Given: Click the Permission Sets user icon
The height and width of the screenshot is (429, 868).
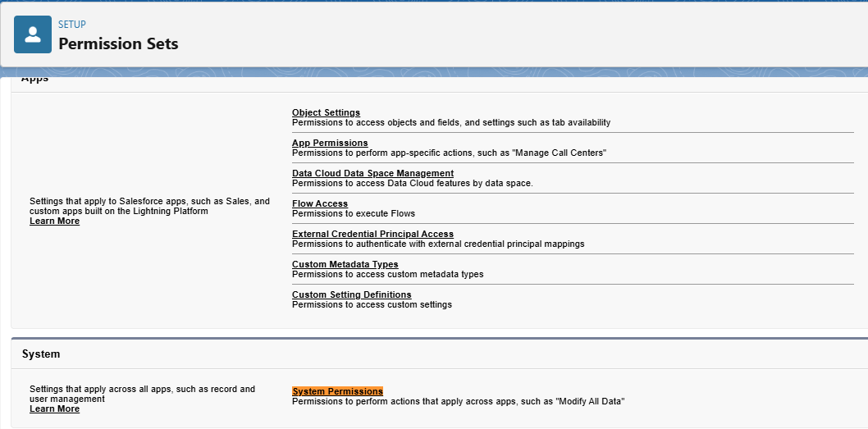Looking at the screenshot, I should pos(33,34).
